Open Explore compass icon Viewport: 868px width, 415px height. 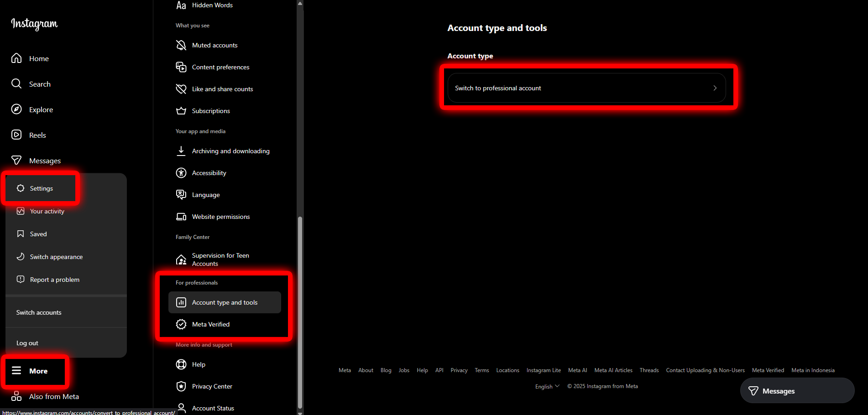click(16, 109)
